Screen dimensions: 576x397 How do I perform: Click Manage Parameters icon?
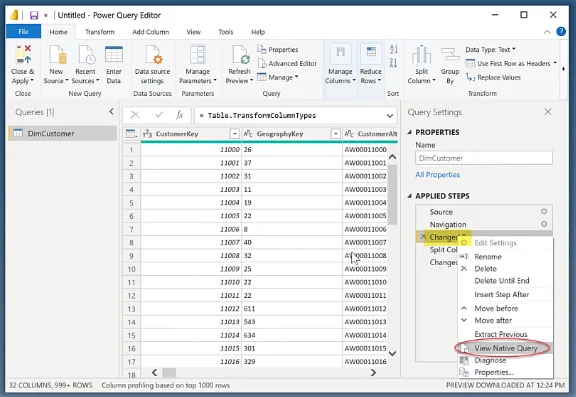(198, 55)
